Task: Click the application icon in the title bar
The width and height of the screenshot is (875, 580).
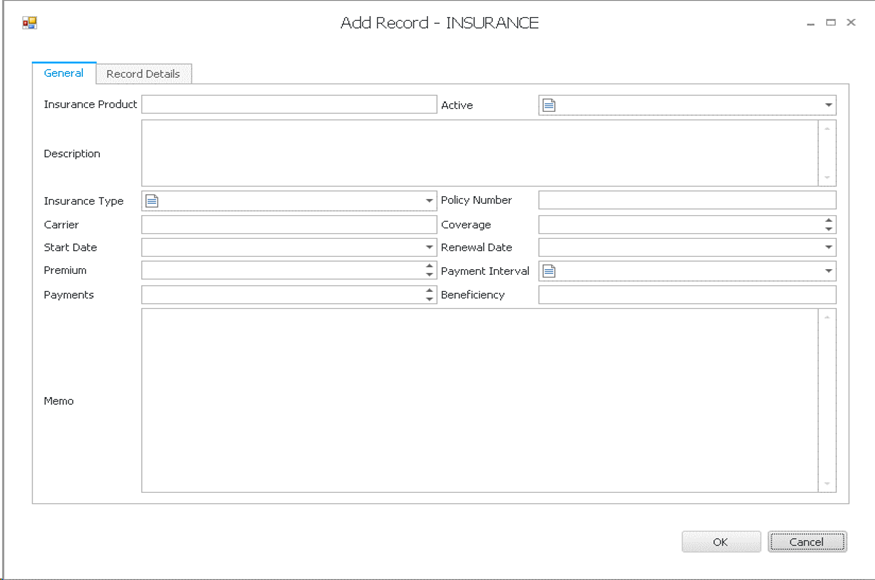Action: click(x=29, y=22)
